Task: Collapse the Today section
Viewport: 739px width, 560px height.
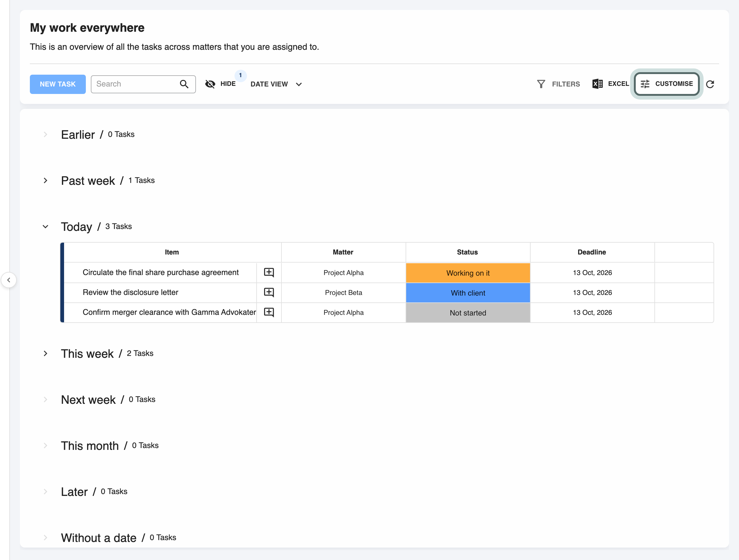Action: (x=45, y=226)
